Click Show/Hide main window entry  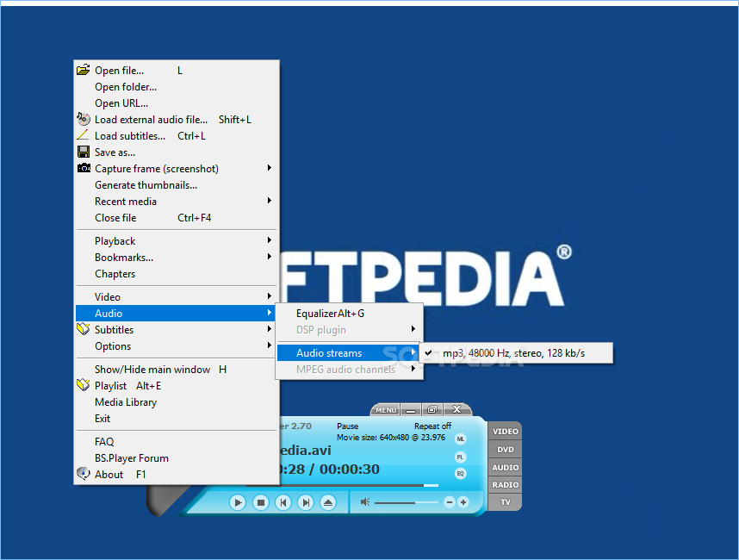(177, 369)
